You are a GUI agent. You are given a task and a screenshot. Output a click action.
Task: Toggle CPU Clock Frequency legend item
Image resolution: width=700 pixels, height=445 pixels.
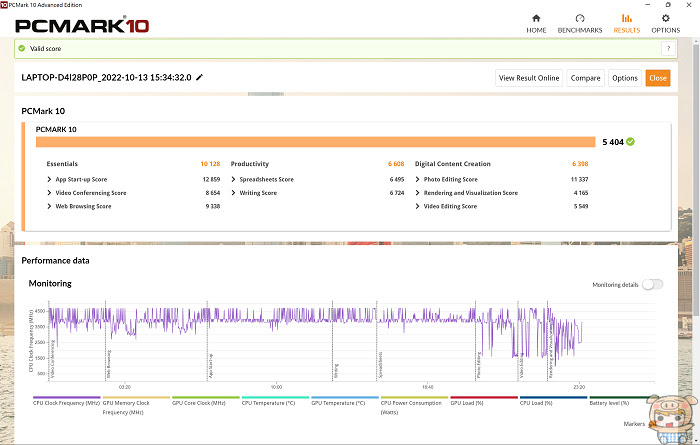67,402
